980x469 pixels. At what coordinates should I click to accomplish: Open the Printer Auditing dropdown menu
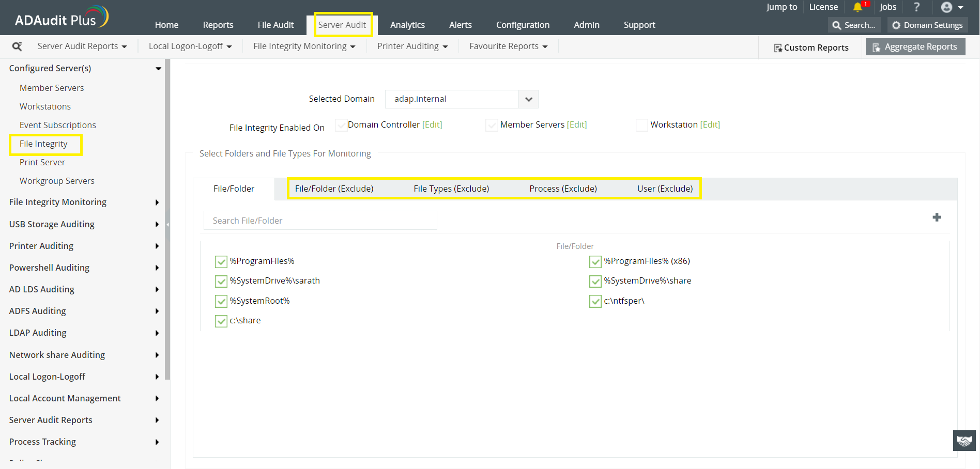coord(412,46)
